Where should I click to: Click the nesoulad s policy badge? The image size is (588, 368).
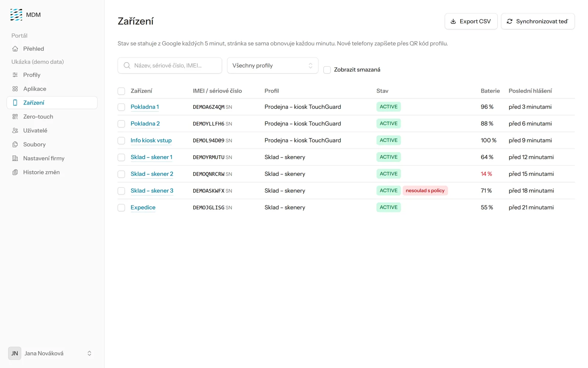[425, 191]
